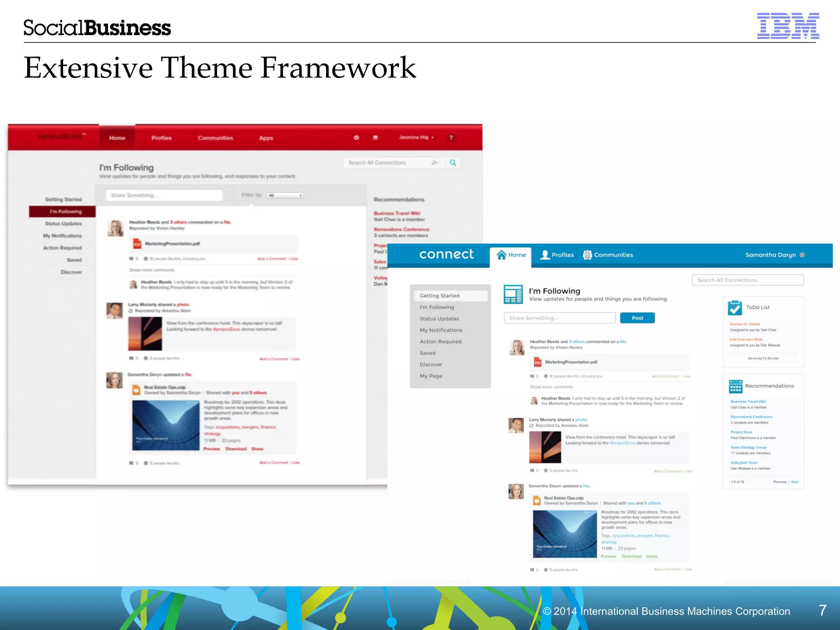Viewport: 840px width, 630px height.
Task: Open Communities in red renovations header
Action: [215, 138]
